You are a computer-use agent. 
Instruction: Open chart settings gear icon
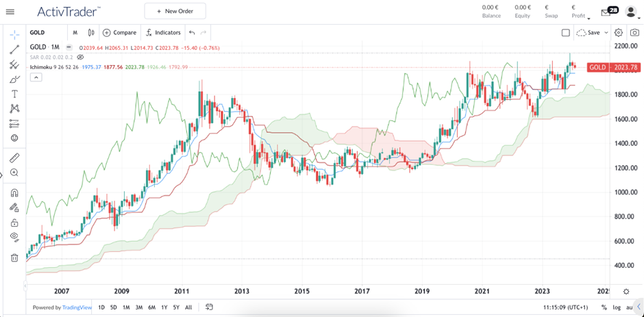619,32
